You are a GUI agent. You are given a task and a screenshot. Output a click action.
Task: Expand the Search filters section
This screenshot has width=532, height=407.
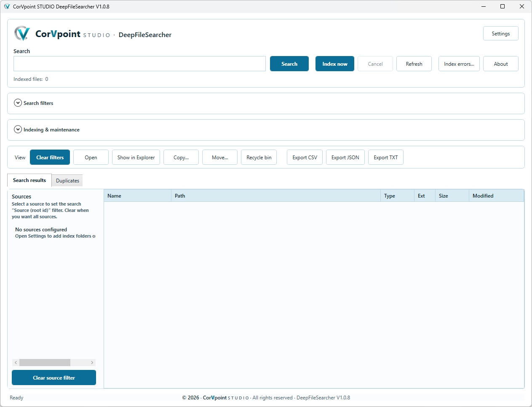tap(18, 103)
